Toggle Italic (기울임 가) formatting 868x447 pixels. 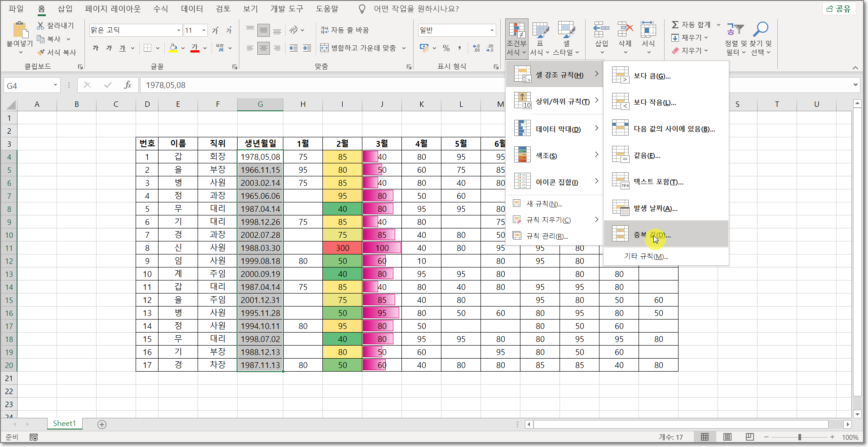click(109, 48)
